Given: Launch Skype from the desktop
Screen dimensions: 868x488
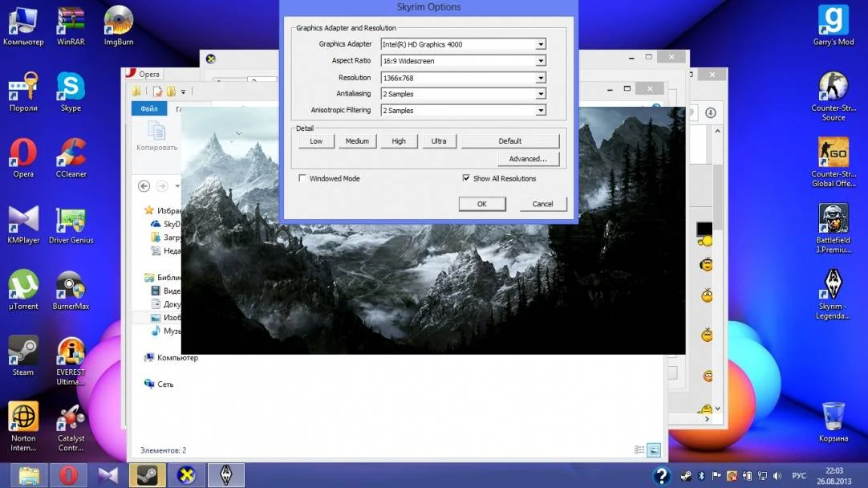Looking at the screenshot, I should [x=71, y=92].
